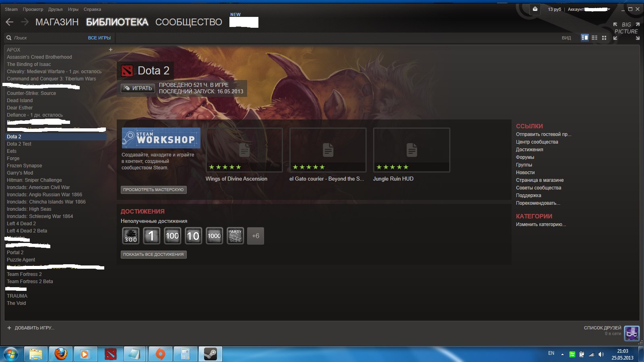Open the Справка menu

[x=92, y=9]
